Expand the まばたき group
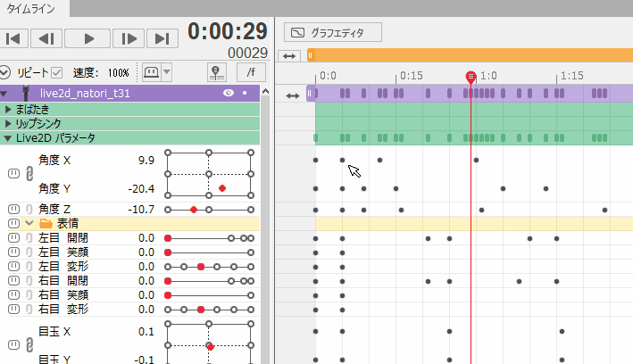This screenshot has width=633, height=364. click(8, 110)
